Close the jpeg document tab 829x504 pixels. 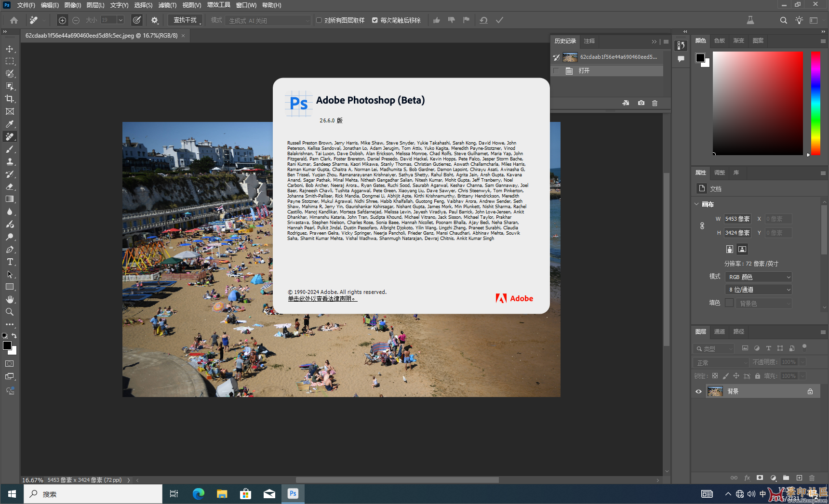[x=183, y=36]
